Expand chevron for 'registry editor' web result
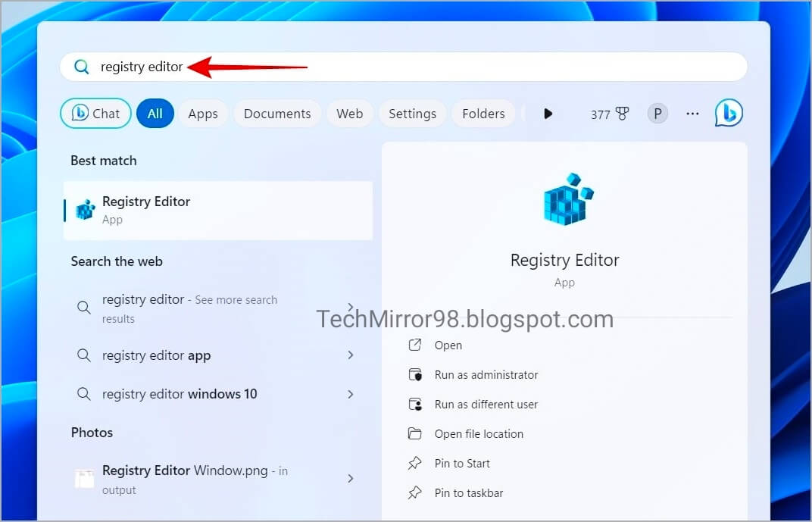The height and width of the screenshot is (522, 812). (351, 307)
